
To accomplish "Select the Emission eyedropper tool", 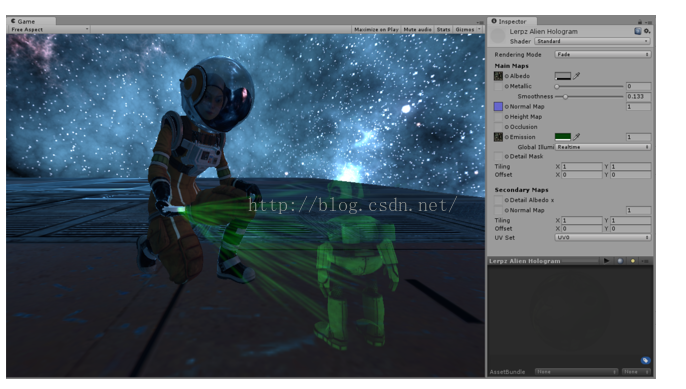I will pyautogui.click(x=577, y=137).
